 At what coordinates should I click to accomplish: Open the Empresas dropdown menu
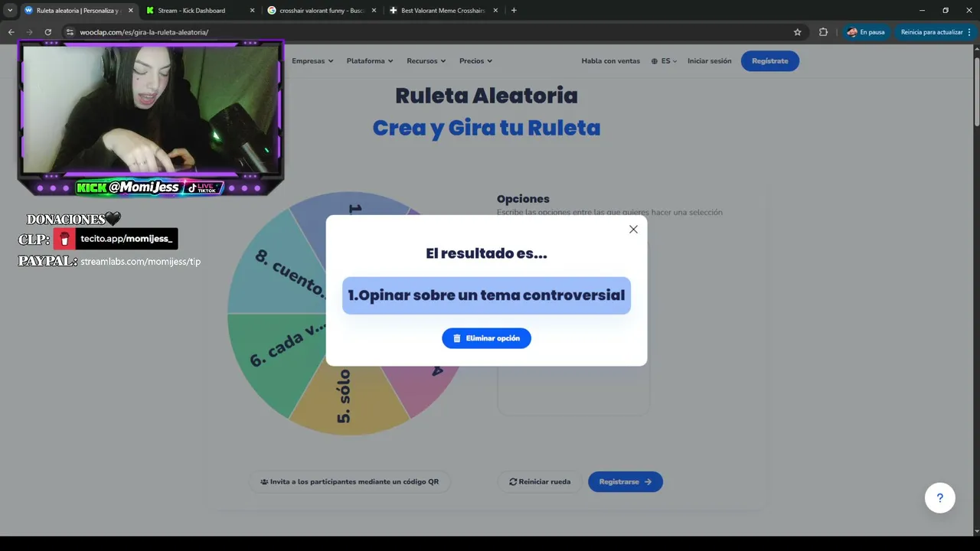(312, 61)
